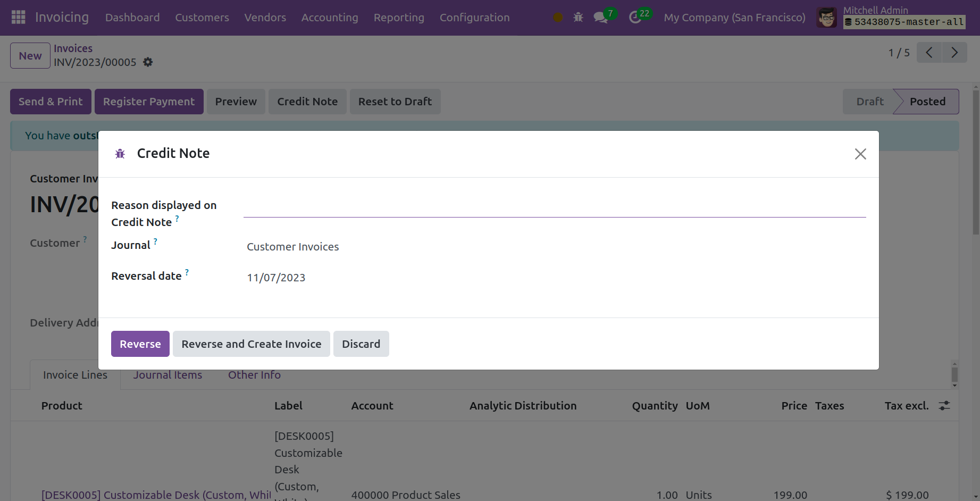Select the Posted status stage
This screenshot has height=501, width=980.
coord(927,102)
